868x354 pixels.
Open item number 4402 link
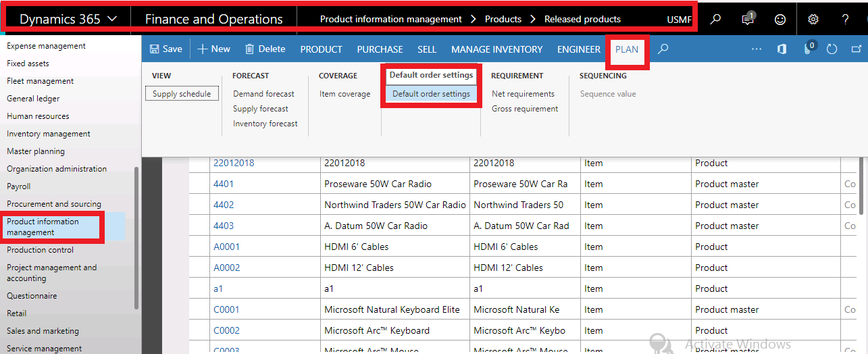coord(224,205)
